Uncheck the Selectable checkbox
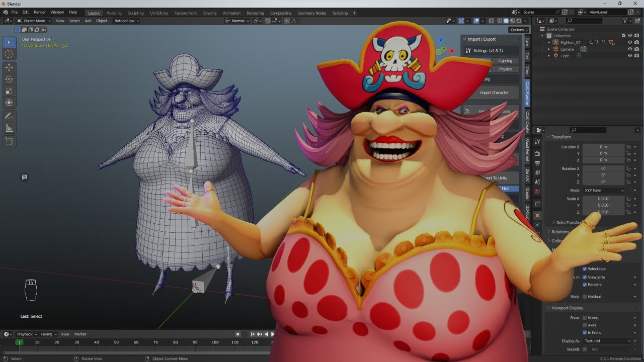The height and width of the screenshot is (362, 644). (585, 269)
